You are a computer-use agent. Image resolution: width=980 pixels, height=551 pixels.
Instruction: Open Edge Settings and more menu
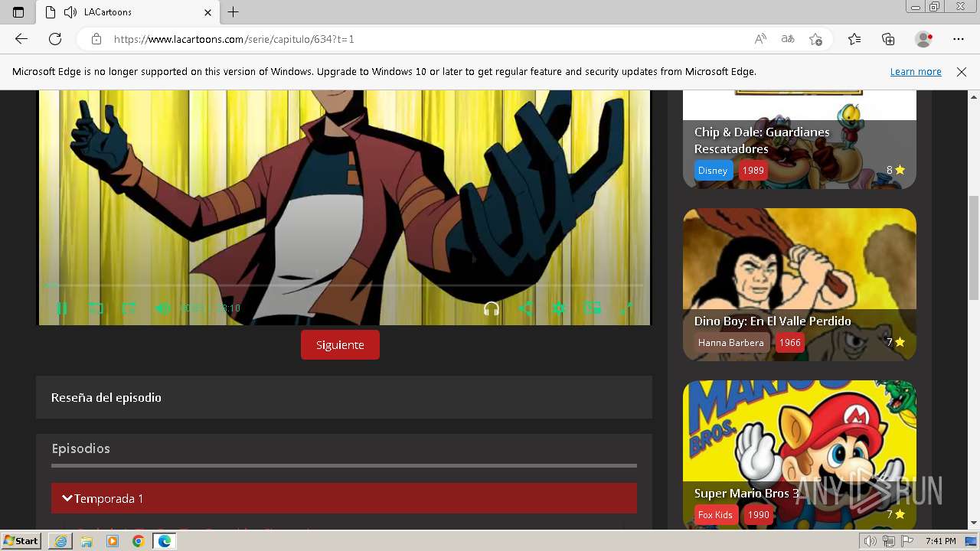959,39
